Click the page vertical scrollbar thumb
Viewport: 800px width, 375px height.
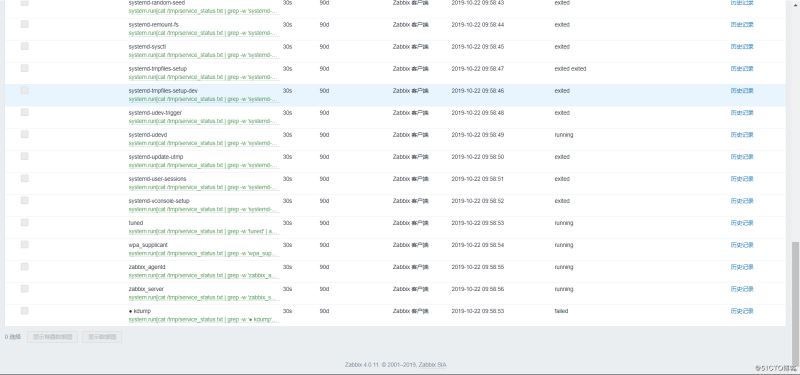coord(795,301)
